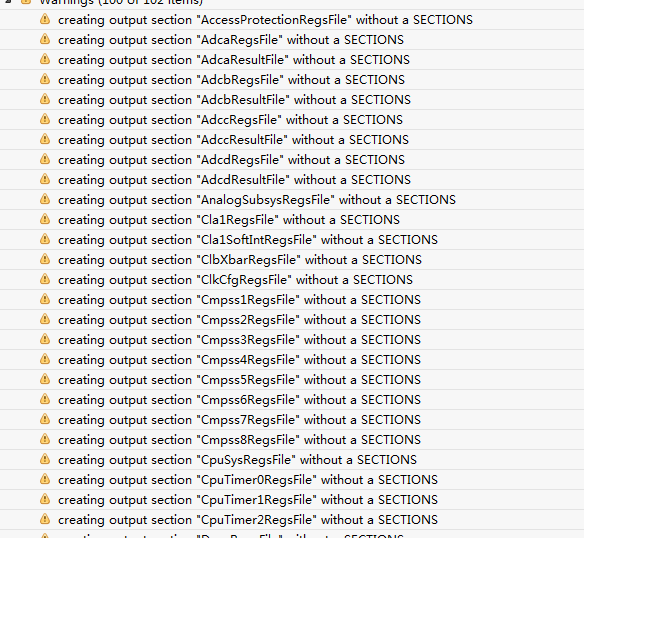This screenshot has height=620, width=666.
Task: Click warning icon next to "AdcbRegsFile" row
Action: point(44,80)
